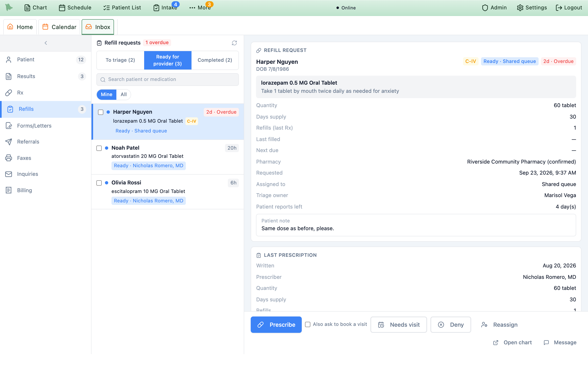Screen dimensions: 588x368
Task: Show the To triage (2) tab
Action: tap(120, 60)
